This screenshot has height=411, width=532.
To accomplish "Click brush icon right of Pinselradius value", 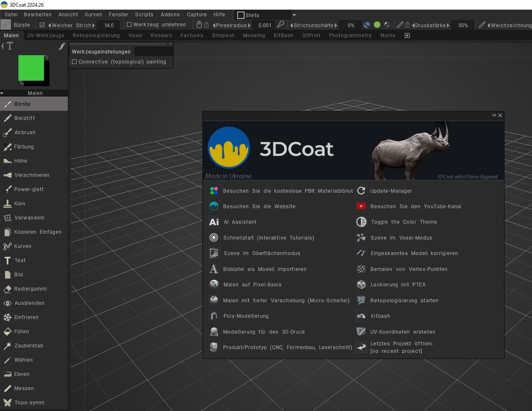I will (281, 25).
